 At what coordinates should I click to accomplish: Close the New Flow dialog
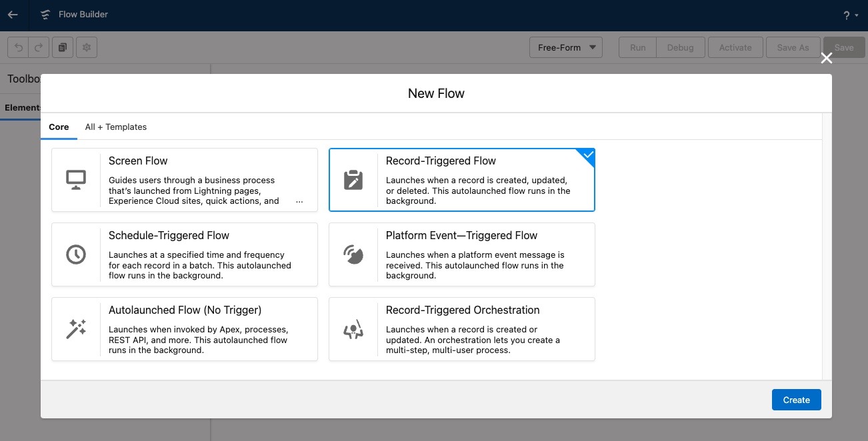point(827,58)
